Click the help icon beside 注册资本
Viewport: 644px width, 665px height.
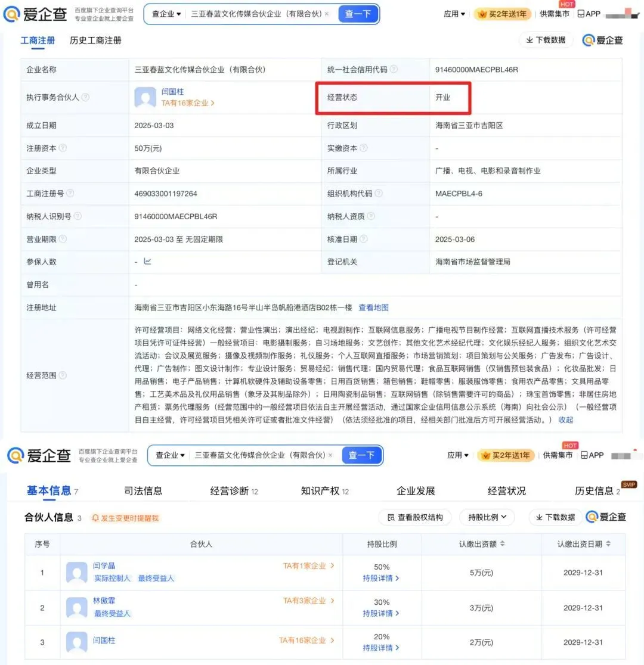pyautogui.click(x=63, y=148)
